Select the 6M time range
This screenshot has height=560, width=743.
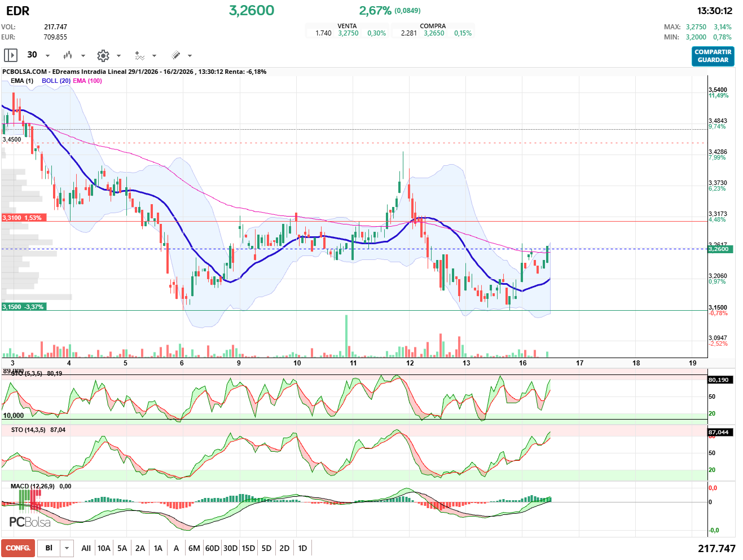194,548
